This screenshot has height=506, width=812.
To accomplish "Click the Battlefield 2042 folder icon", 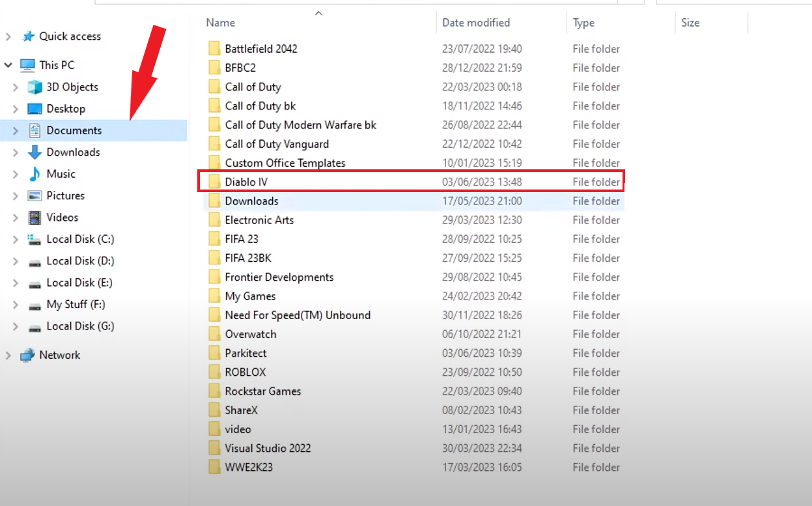I will coord(214,49).
